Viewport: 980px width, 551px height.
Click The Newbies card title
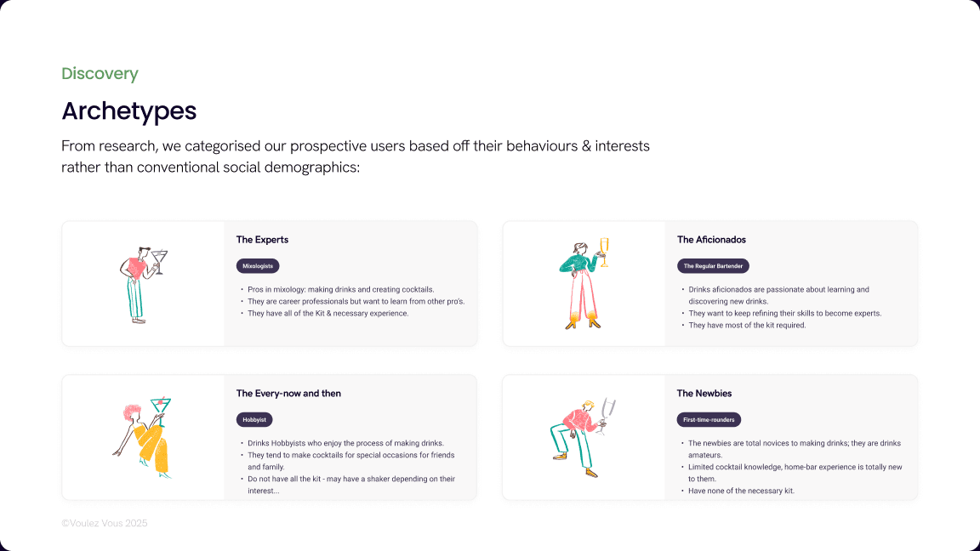pos(704,394)
